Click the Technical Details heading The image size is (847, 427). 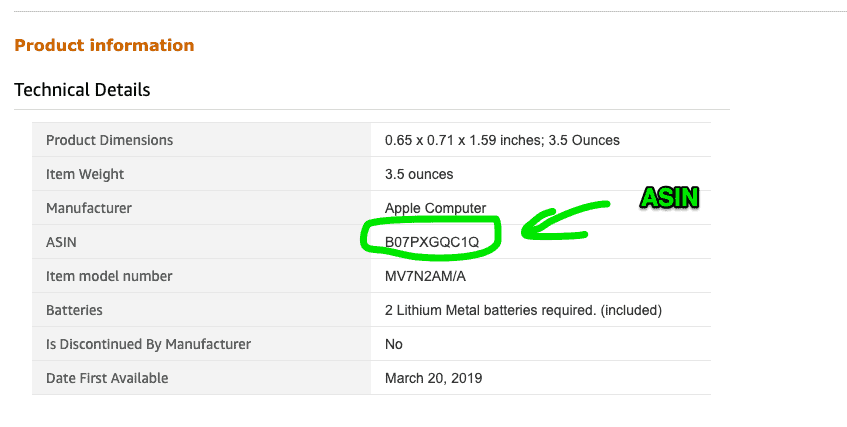click(x=82, y=90)
